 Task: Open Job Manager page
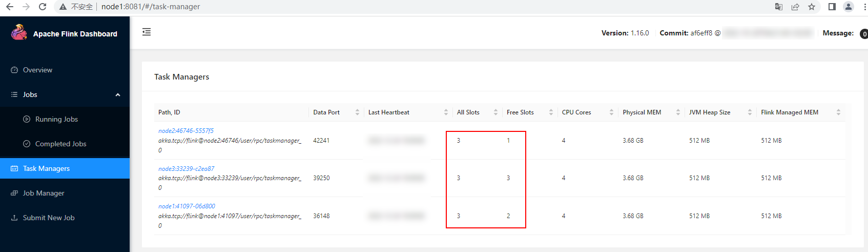tap(65, 193)
